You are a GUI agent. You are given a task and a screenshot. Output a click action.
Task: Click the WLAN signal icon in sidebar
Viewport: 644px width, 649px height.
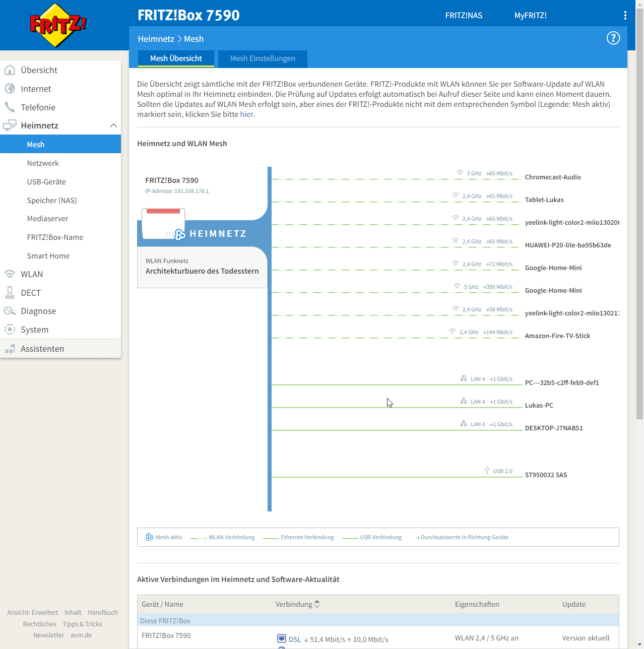[10, 274]
